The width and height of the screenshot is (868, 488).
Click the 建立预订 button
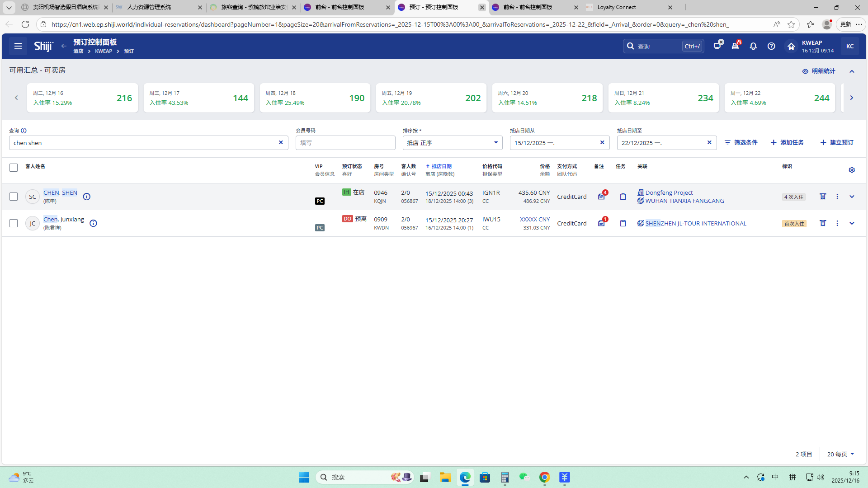coord(837,142)
